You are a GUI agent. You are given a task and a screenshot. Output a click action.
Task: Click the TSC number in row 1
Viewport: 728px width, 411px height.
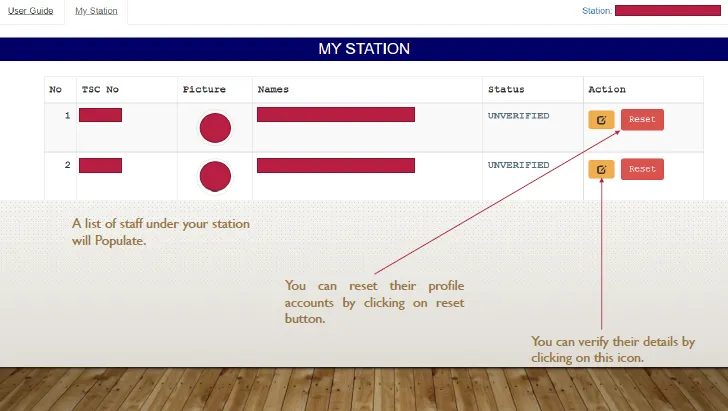pyautogui.click(x=100, y=115)
